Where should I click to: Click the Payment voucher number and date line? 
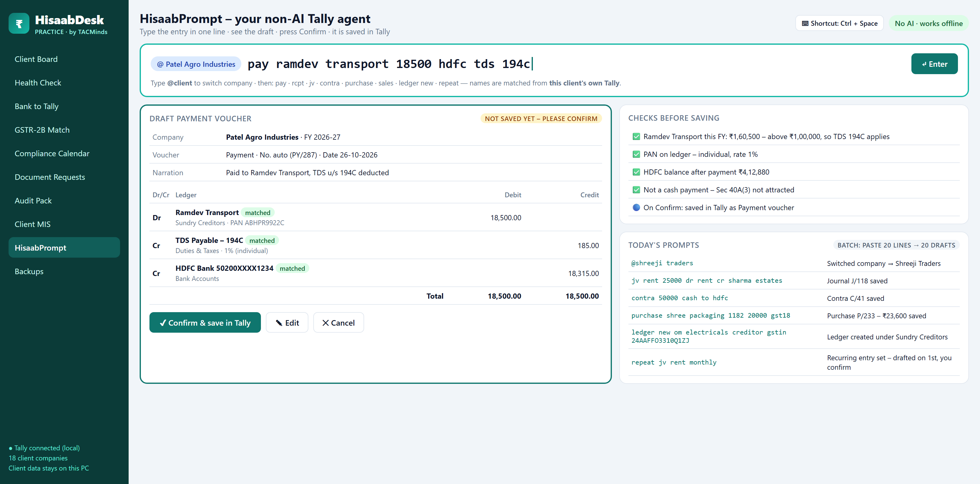click(301, 154)
